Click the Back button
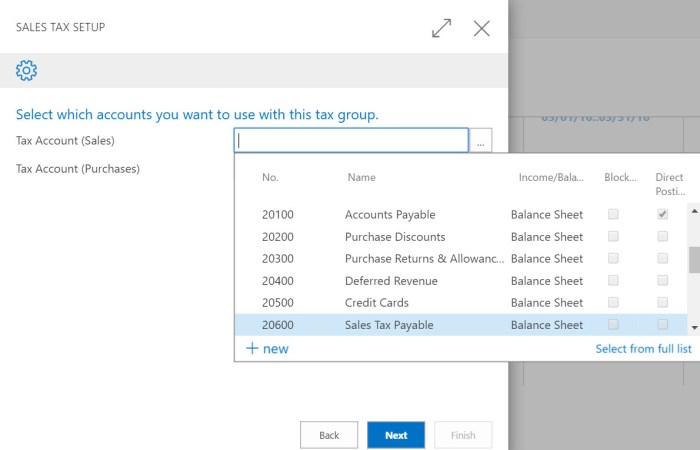Image resolution: width=700 pixels, height=450 pixels. pyautogui.click(x=329, y=435)
